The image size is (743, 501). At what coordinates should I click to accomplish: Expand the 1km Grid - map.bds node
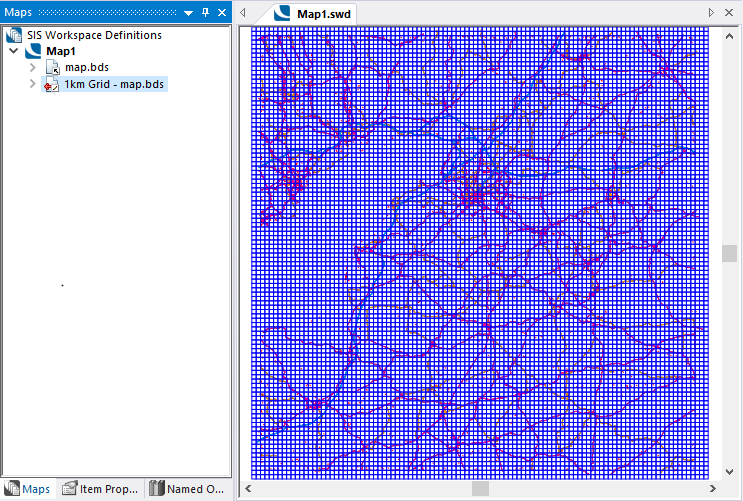point(32,85)
